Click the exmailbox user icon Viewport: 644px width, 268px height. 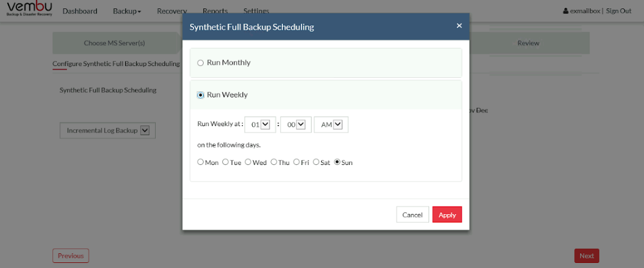click(x=566, y=11)
